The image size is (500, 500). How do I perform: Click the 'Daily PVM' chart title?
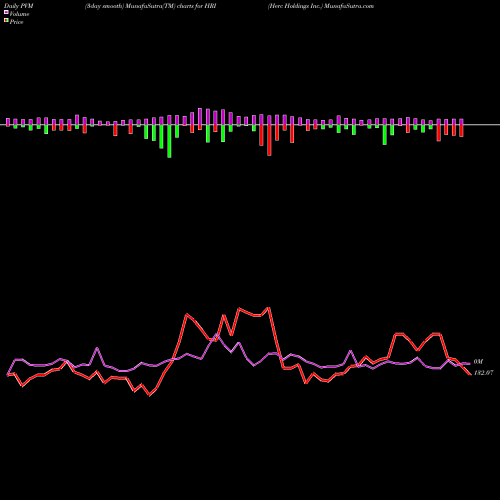[x=19, y=6]
